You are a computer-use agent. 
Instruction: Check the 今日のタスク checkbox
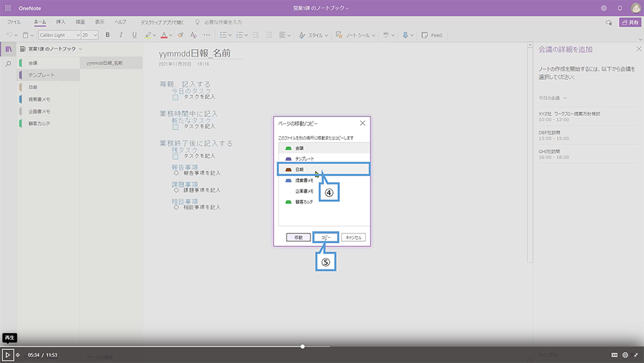coord(175,97)
